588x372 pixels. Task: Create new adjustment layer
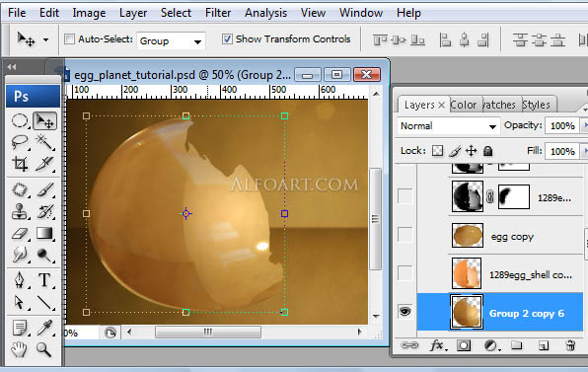(x=491, y=345)
